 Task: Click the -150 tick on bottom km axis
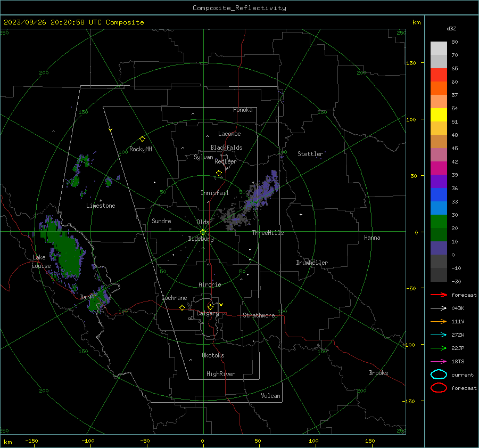[32, 441]
